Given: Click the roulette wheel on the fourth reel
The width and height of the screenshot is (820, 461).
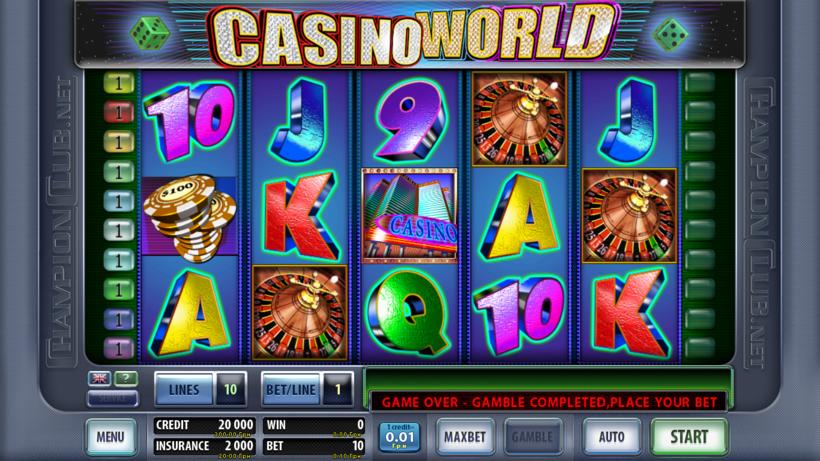Looking at the screenshot, I should (519, 119).
